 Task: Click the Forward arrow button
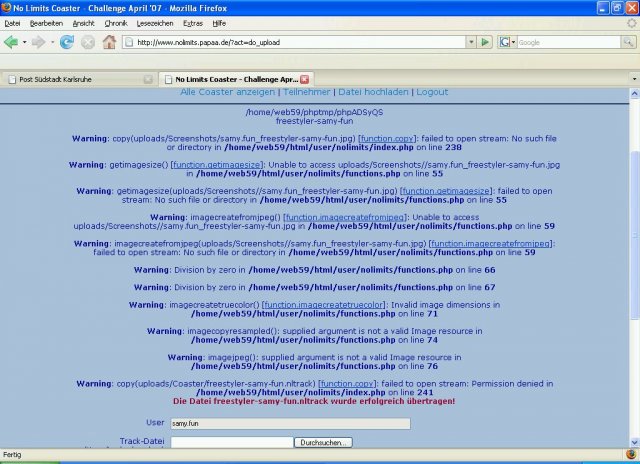(x=38, y=42)
